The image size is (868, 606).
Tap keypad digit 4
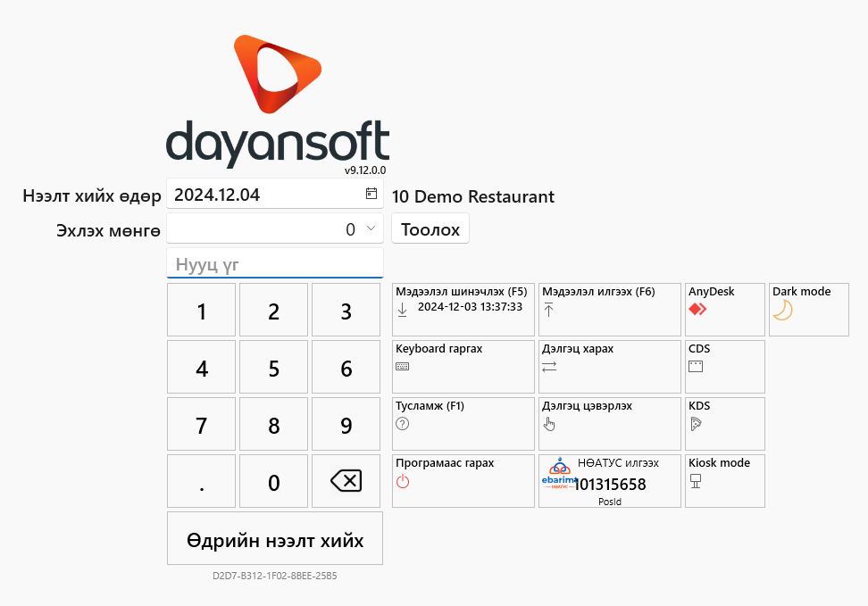[x=202, y=367]
